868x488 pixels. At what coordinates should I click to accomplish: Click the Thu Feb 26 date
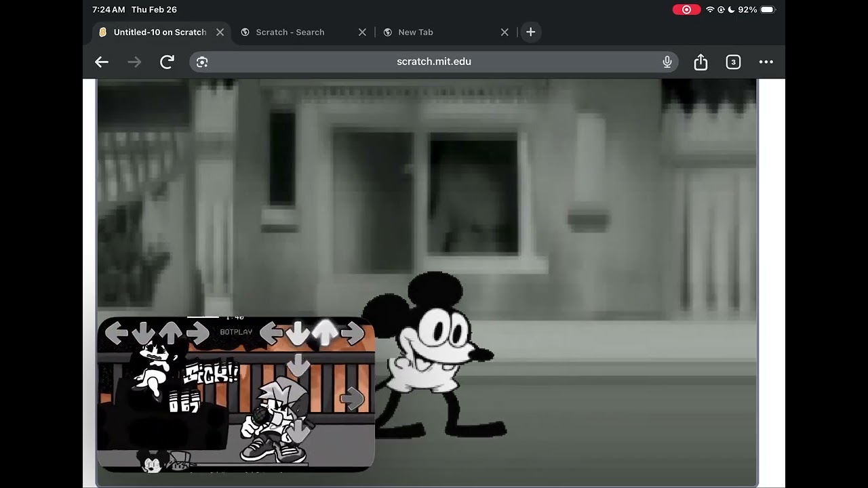154,9
